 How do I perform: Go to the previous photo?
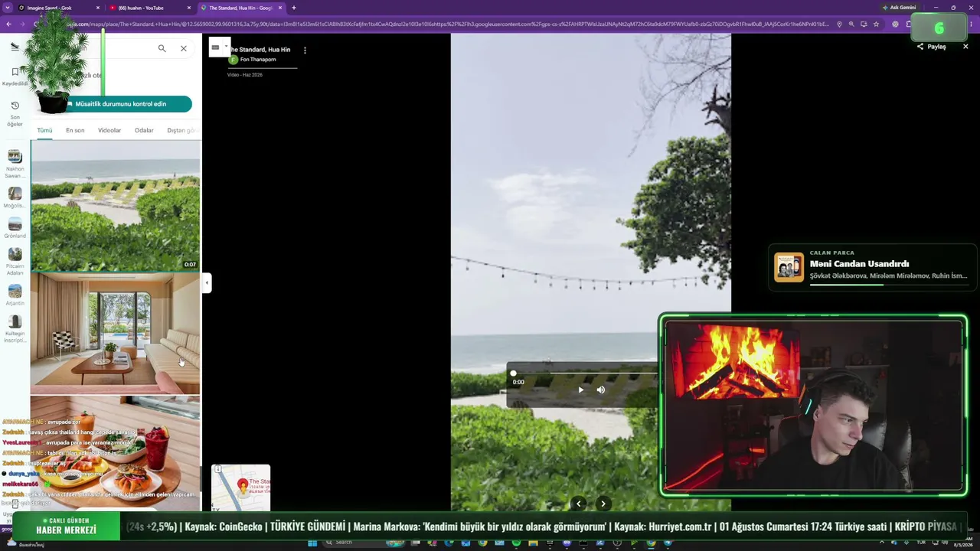(579, 504)
